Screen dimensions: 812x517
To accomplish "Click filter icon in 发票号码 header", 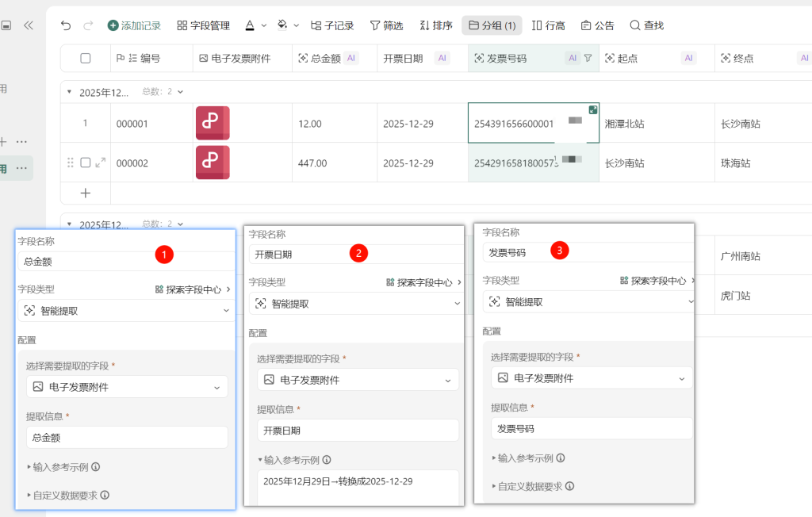I will [x=588, y=58].
